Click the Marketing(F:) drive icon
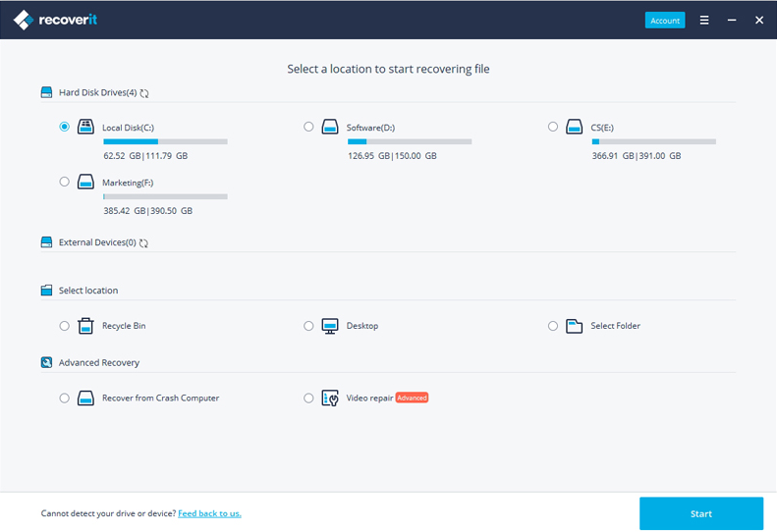 (x=86, y=182)
